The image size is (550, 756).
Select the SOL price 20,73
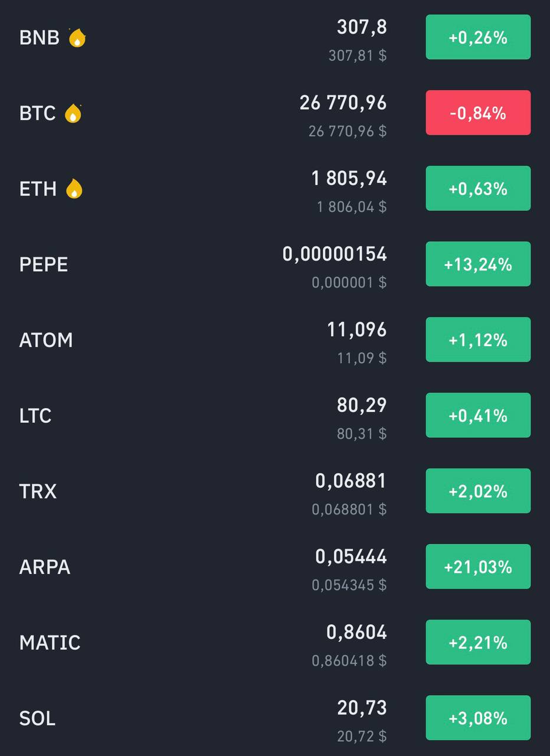point(362,708)
